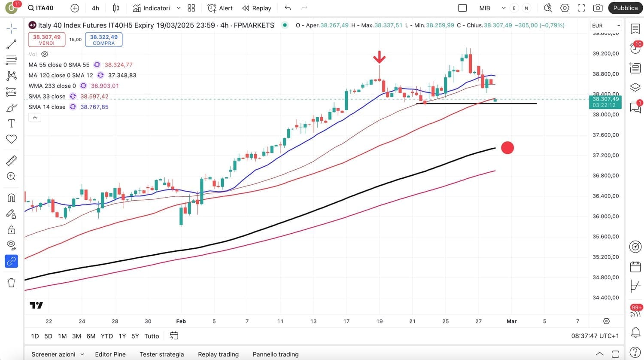This screenshot has height=360, width=644.
Task: Delete drawings with the trash icon
Action: [x=12, y=282]
